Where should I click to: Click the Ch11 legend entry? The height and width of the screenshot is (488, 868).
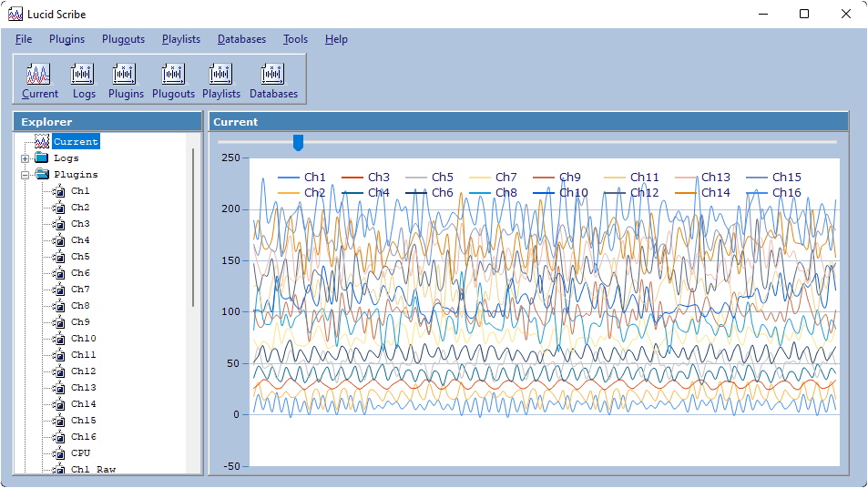pyautogui.click(x=631, y=177)
